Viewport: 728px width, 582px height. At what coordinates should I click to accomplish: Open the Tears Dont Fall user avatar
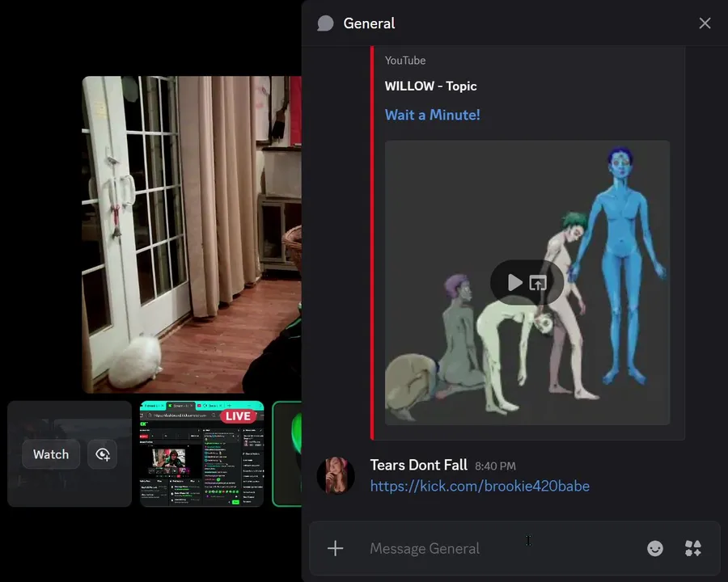point(336,475)
